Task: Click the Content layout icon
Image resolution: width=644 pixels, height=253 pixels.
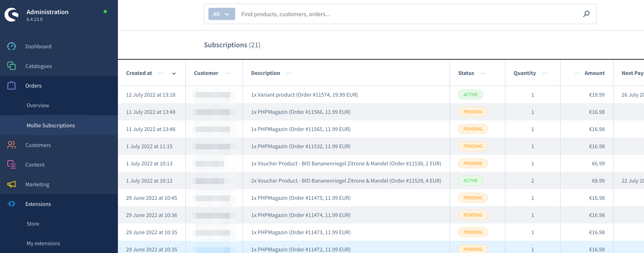Action: point(11,165)
